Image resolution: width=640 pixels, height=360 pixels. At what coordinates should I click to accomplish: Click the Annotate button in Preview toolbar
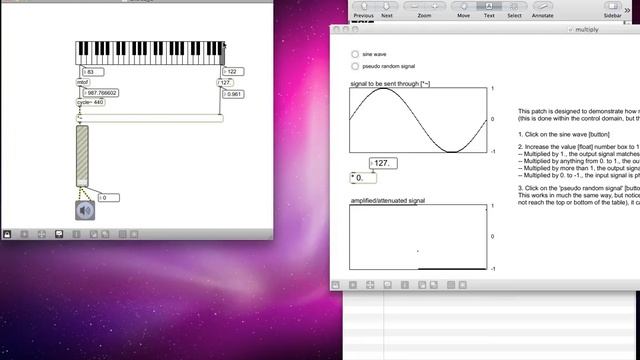tap(542, 7)
